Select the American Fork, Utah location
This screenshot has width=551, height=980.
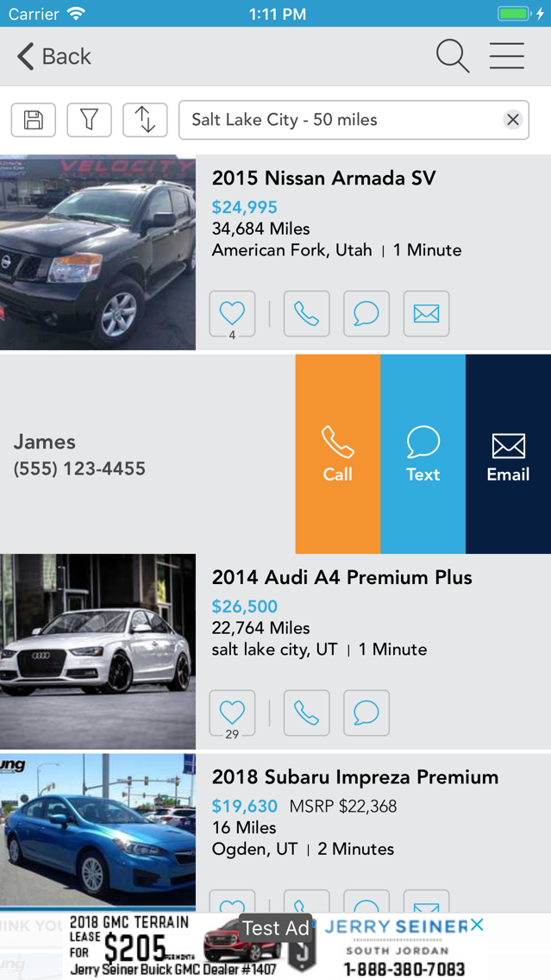click(291, 250)
